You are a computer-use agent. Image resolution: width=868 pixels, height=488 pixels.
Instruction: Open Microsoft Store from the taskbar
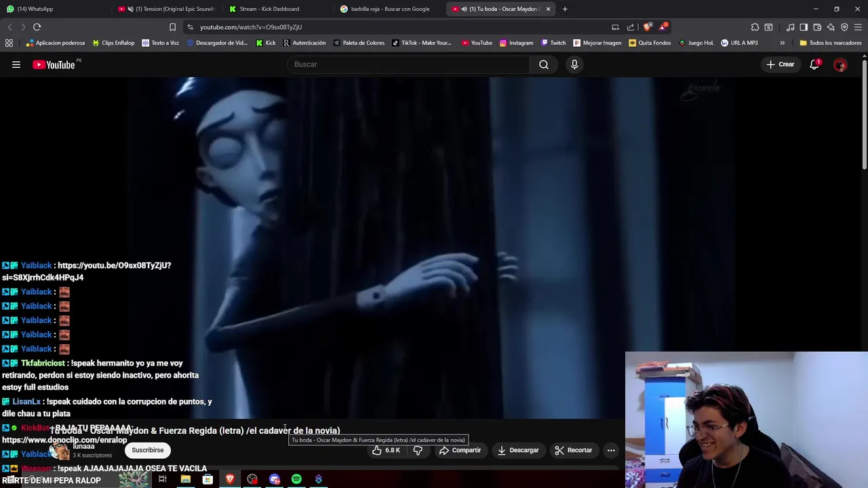click(208, 479)
